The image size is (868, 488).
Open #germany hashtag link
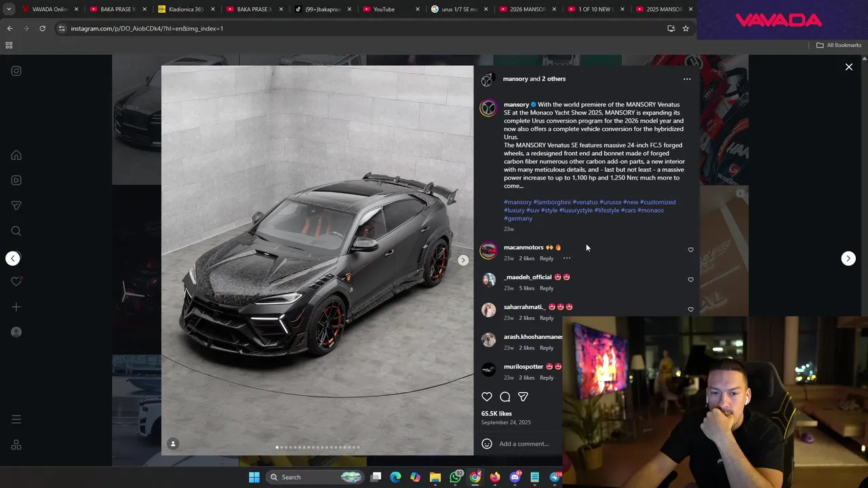click(518, 218)
